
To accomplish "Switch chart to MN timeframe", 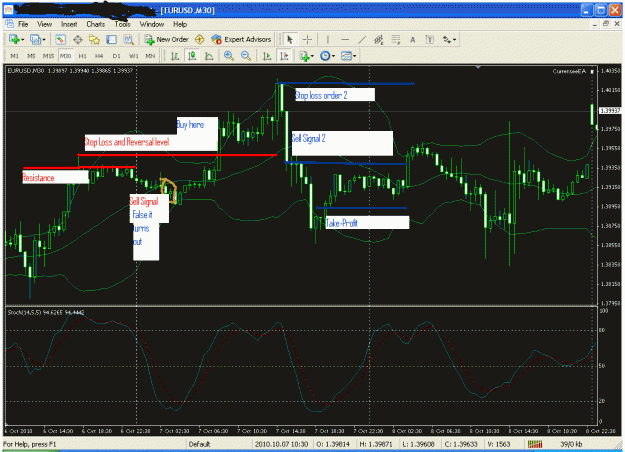I will pyautogui.click(x=150, y=56).
